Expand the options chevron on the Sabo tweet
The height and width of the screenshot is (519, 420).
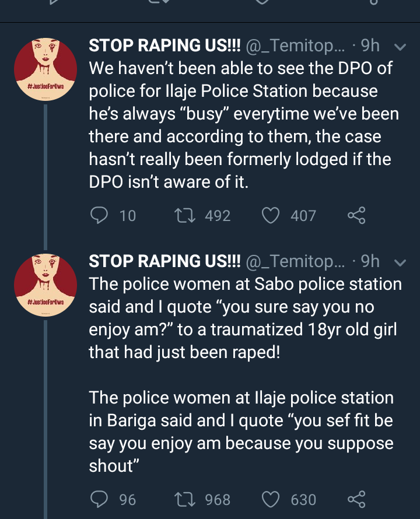pyautogui.click(x=400, y=262)
